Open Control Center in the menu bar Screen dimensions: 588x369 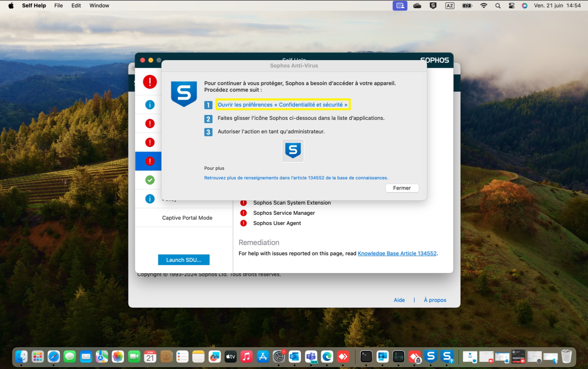(x=512, y=6)
